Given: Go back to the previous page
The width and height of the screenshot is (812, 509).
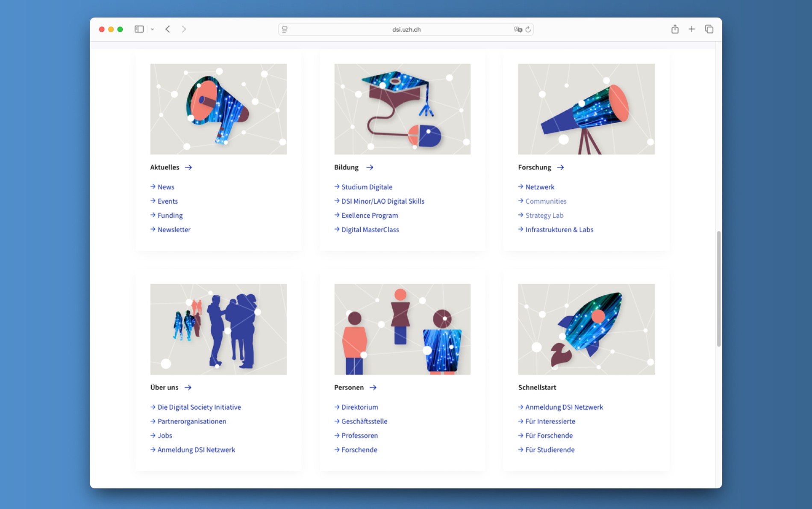Looking at the screenshot, I should [168, 29].
